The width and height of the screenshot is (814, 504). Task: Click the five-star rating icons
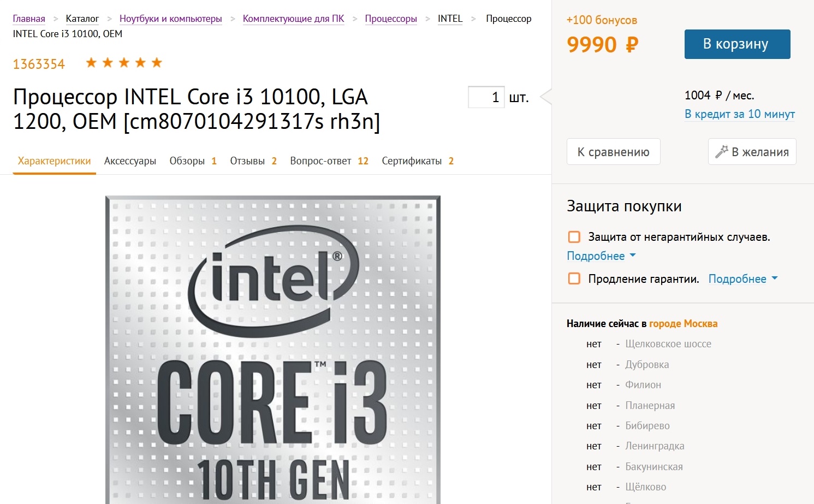(x=124, y=63)
